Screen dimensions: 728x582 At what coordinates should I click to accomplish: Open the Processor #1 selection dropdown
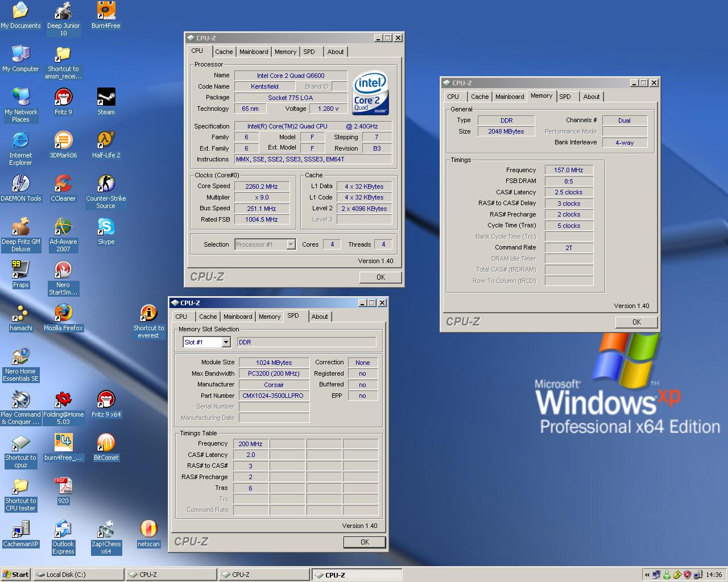pyautogui.click(x=291, y=244)
